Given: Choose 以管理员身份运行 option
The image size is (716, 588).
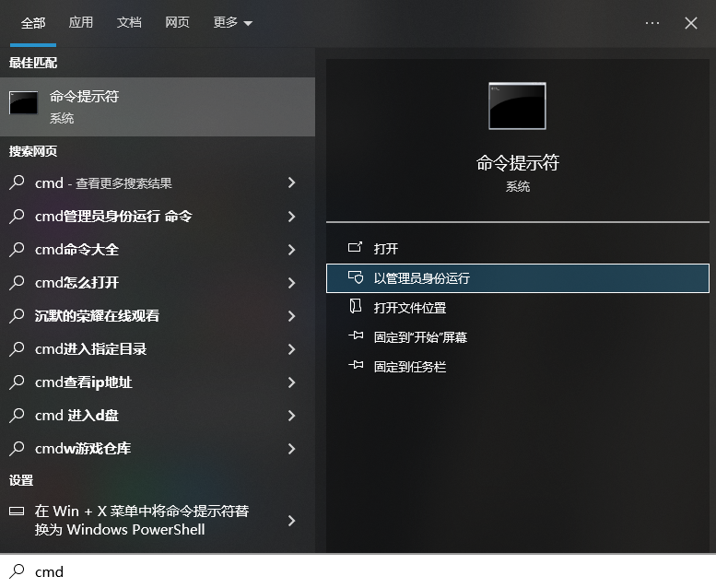Looking at the screenshot, I should point(517,278).
